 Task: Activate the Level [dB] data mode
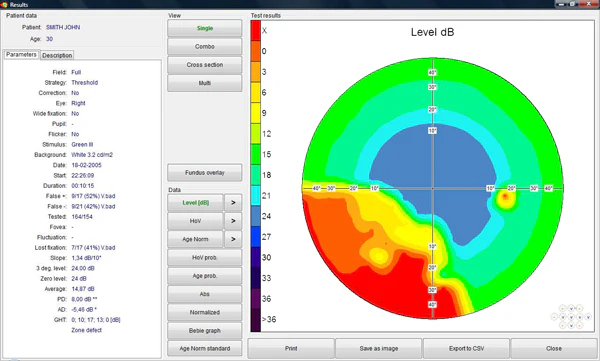pos(196,203)
